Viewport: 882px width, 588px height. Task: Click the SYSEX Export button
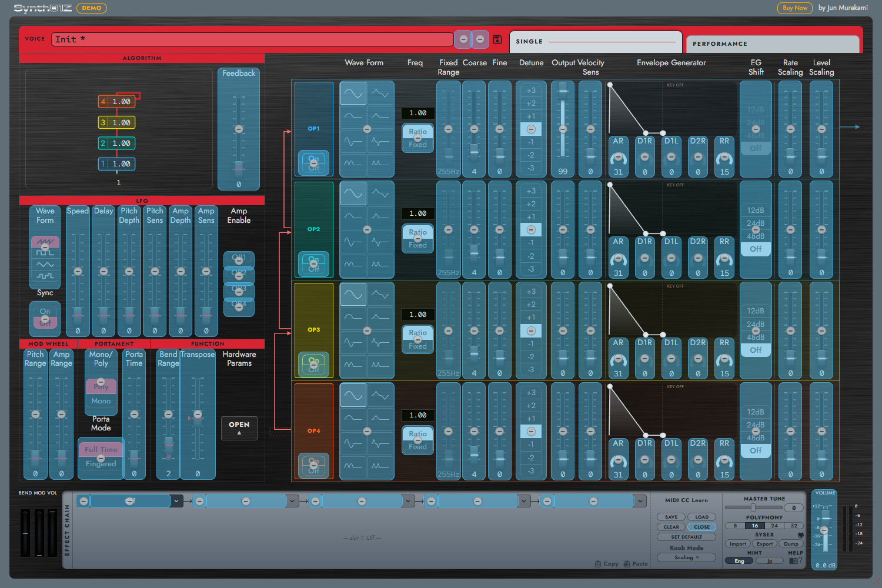tap(764, 544)
